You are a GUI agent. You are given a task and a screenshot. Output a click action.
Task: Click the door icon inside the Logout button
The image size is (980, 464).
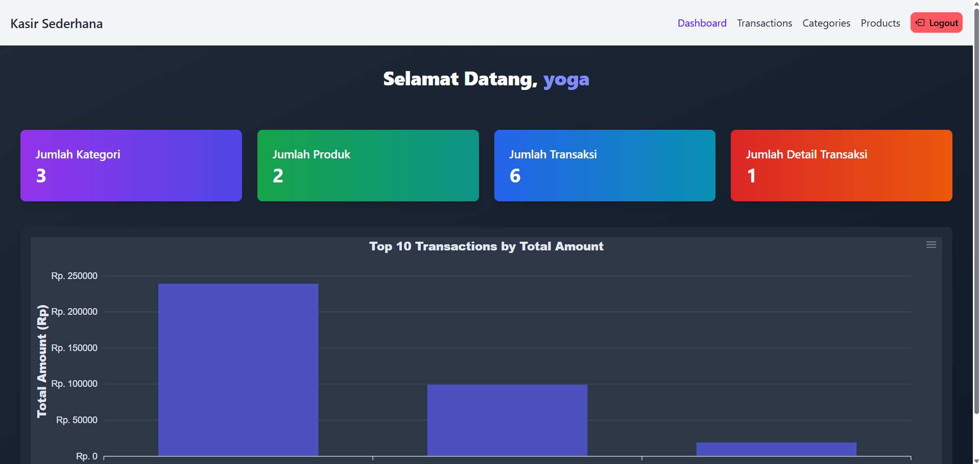pyautogui.click(x=920, y=22)
